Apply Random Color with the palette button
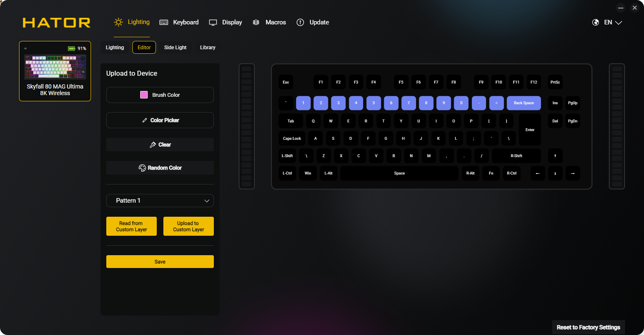 [x=160, y=168]
